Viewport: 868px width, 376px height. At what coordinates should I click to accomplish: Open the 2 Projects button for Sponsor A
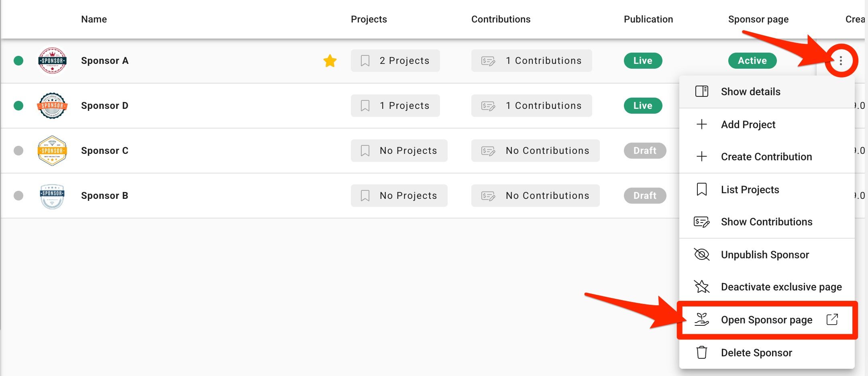[395, 61]
